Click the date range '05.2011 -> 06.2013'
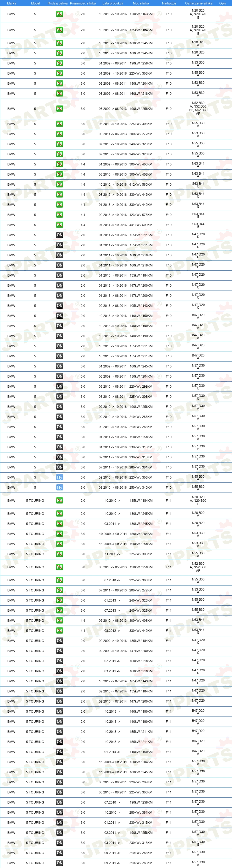 (113, 134)
